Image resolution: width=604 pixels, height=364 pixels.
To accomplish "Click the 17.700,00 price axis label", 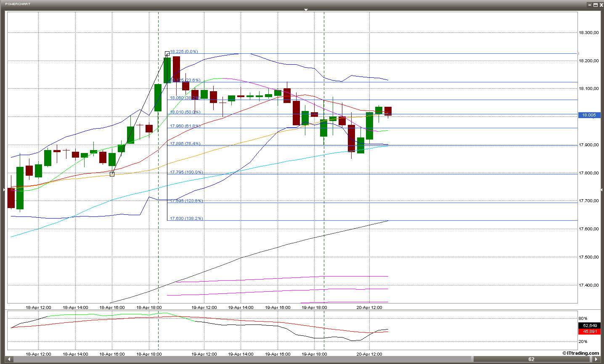I will pyautogui.click(x=589, y=200).
